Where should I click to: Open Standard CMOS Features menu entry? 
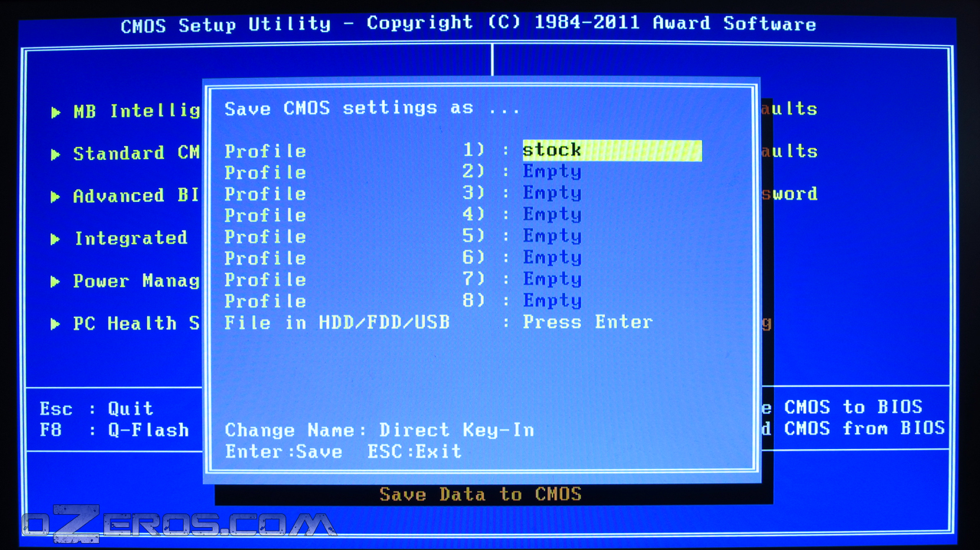tap(136, 154)
